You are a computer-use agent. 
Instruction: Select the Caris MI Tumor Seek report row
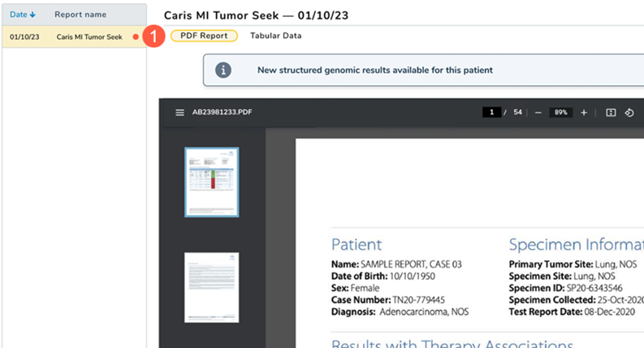[73, 37]
